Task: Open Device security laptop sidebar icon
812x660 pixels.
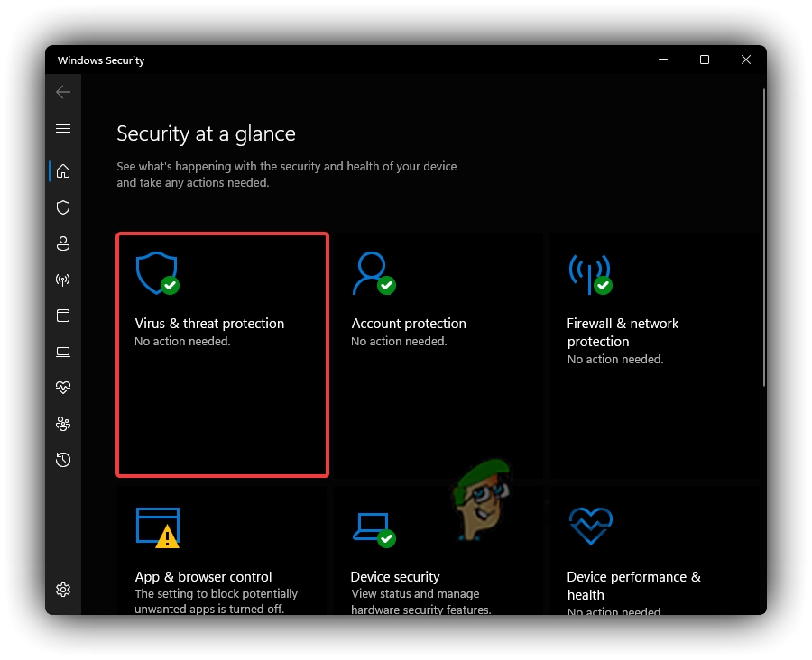Action: (x=63, y=352)
